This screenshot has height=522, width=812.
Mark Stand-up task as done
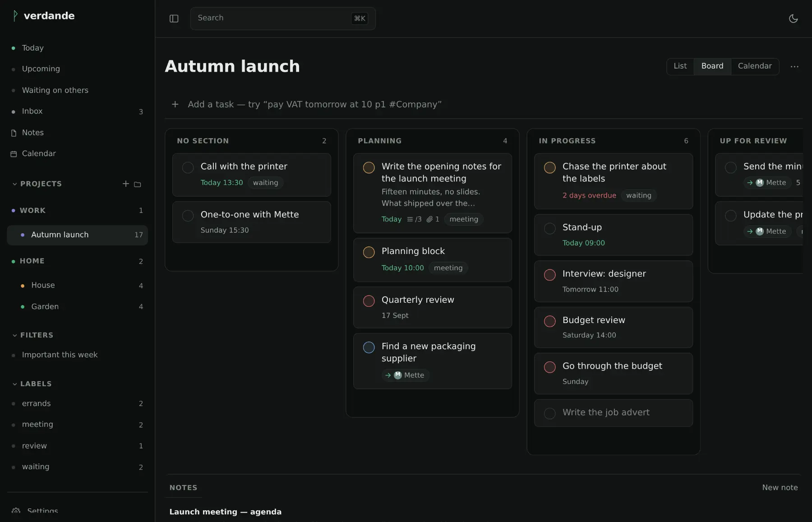[x=549, y=228]
